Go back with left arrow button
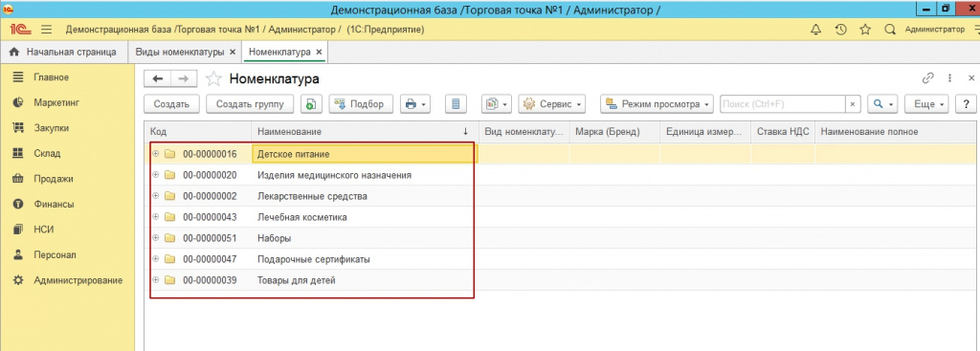 click(158, 78)
